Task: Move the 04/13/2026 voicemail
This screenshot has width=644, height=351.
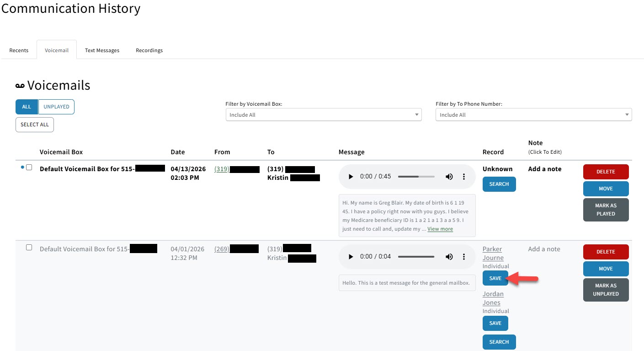Action: point(606,189)
